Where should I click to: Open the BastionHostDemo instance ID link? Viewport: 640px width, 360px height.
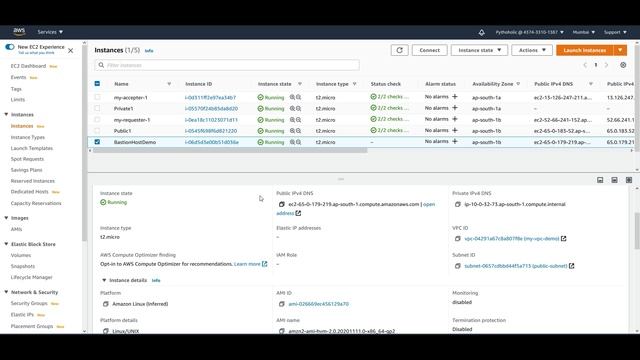tap(211, 142)
